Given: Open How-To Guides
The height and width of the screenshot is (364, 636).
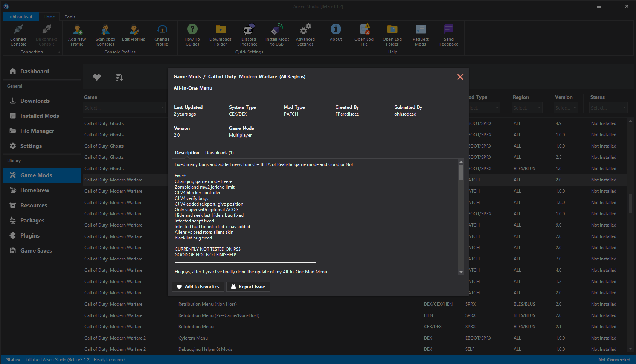Looking at the screenshot, I should pos(192,35).
